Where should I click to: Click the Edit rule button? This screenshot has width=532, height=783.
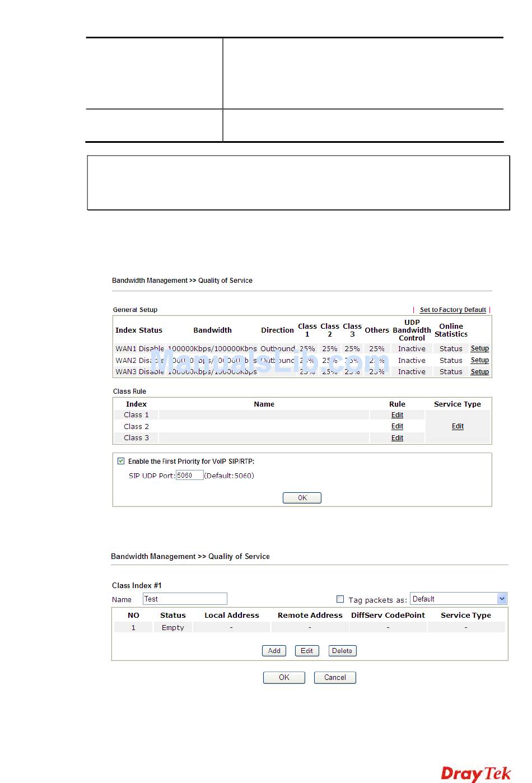(x=306, y=651)
